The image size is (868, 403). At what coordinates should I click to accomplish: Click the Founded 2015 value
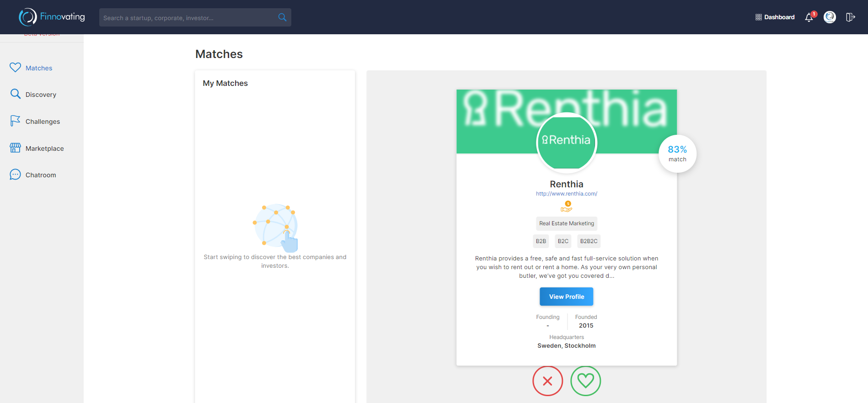tap(586, 326)
